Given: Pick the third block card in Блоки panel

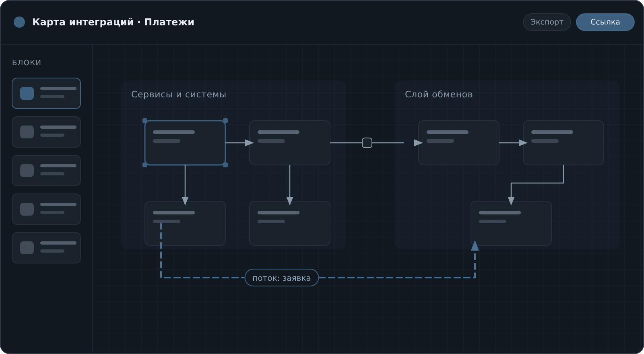Looking at the screenshot, I should point(46,171).
